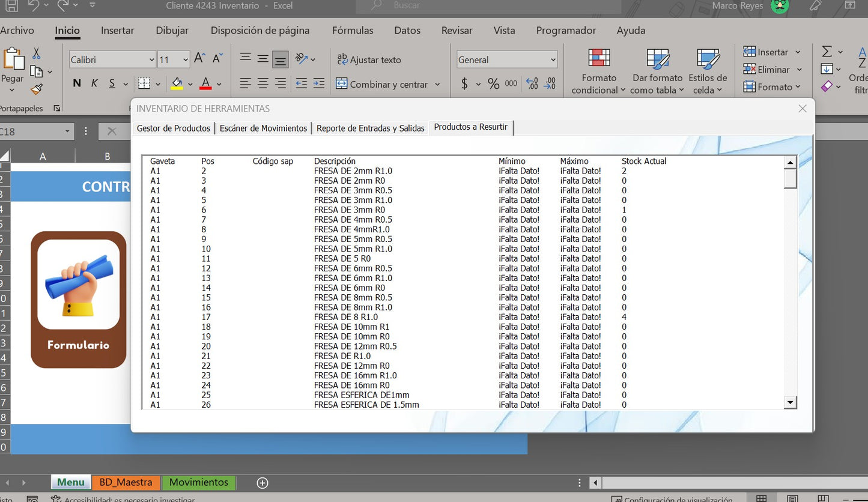
Task: Switch to the Datos ribbon tab
Action: [x=407, y=30]
